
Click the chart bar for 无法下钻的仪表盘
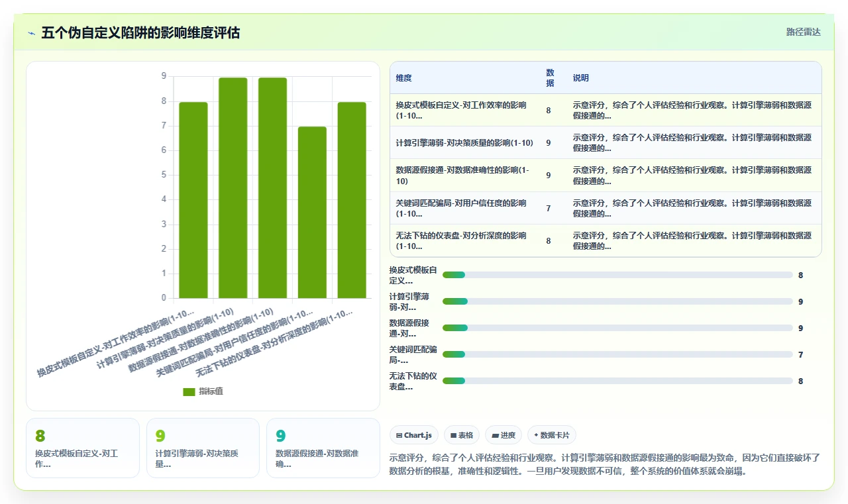point(352,200)
